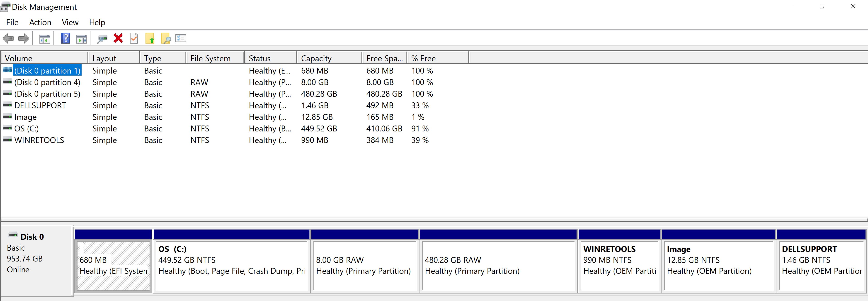Select the WINRETOOLS volume in the list
Screen dimensions: 868x301
pyautogui.click(x=39, y=140)
